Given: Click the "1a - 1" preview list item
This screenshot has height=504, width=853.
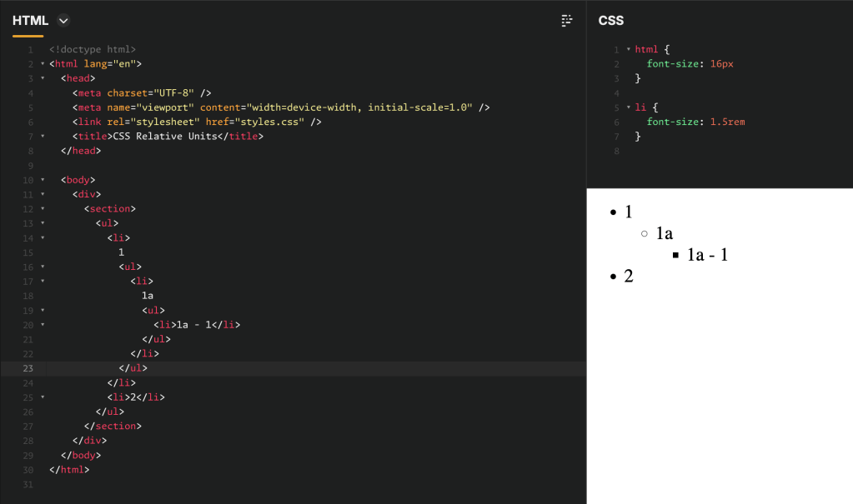Looking at the screenshot, I should tap(708, 255).
